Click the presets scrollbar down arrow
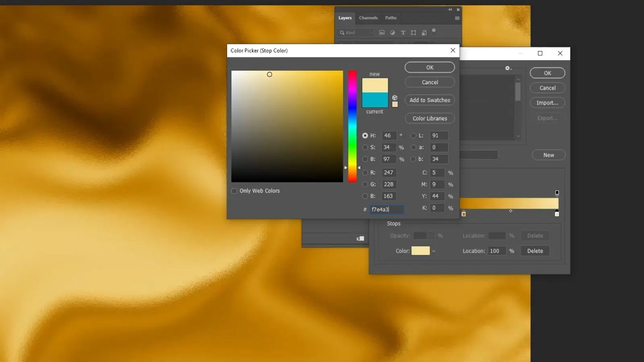The width and height of the screenshot is (644, 362). tap(518, 136)
